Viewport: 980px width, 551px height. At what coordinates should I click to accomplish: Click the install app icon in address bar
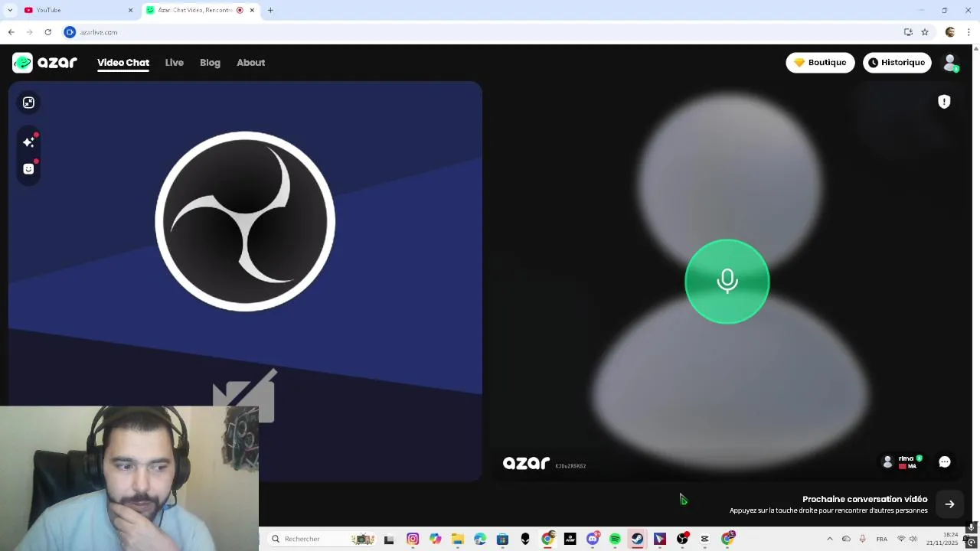tap(908, 32)
